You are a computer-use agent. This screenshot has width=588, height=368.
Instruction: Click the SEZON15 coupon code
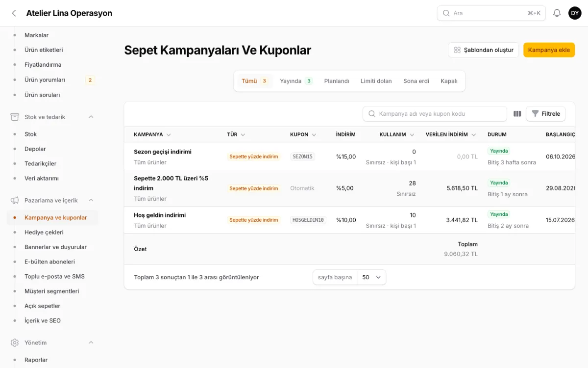pyautogui.click(x=302, y=157)
